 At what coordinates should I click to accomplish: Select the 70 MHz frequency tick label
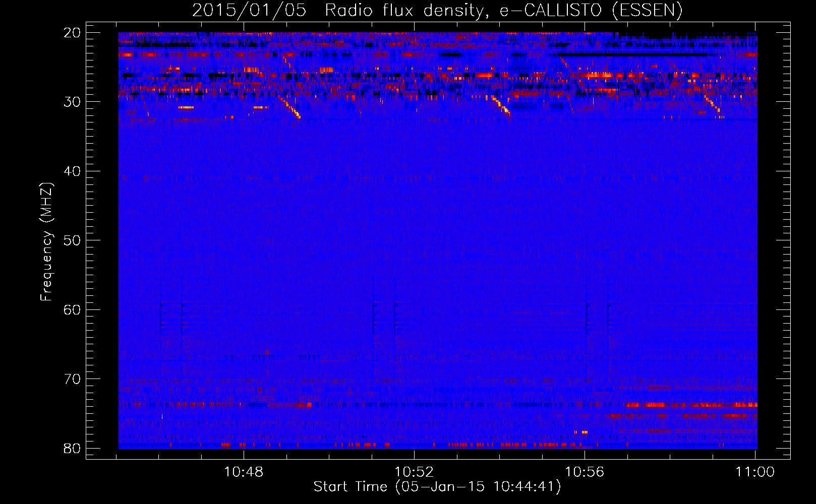coord(72,379)
